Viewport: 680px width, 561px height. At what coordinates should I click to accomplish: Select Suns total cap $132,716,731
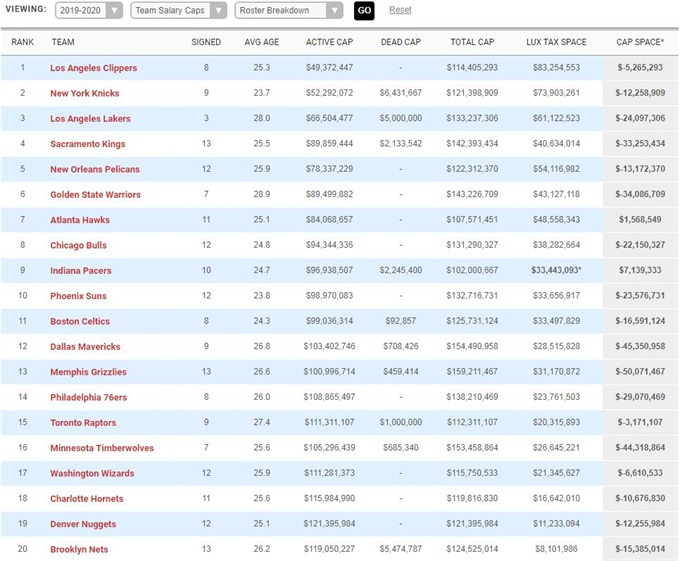472,296
